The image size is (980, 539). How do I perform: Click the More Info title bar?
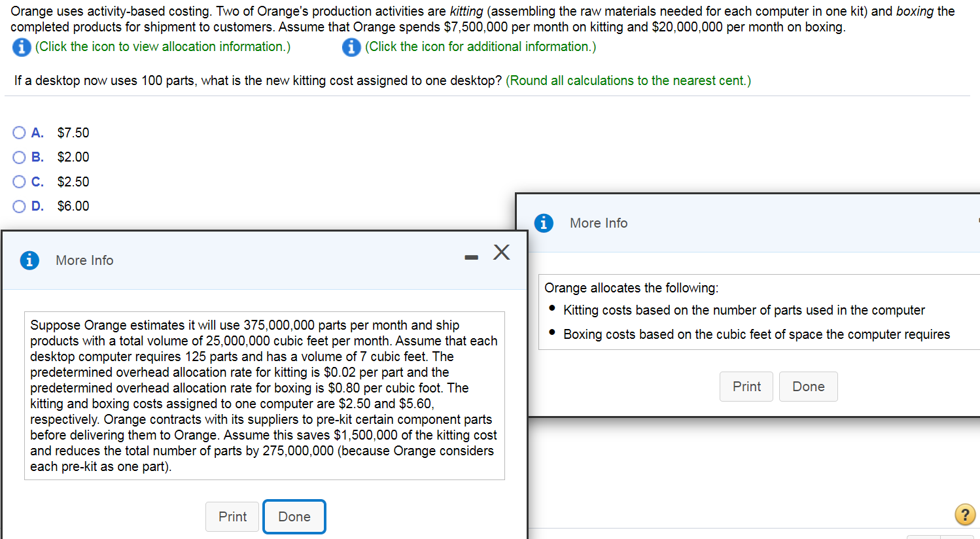click(84, 260)
